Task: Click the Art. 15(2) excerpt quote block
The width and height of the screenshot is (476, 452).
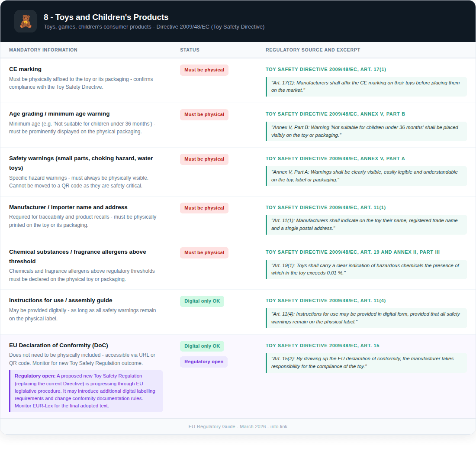Action: [x=366, y=363]
